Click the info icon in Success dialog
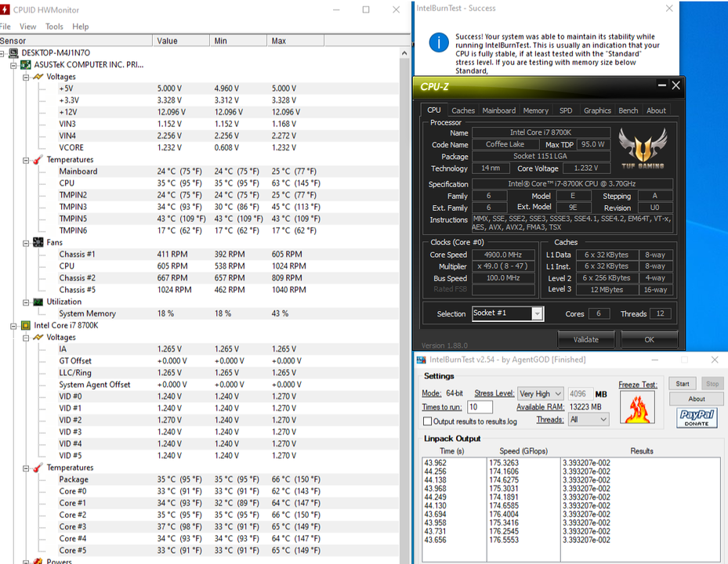728x564 pixels. point(439,43)
